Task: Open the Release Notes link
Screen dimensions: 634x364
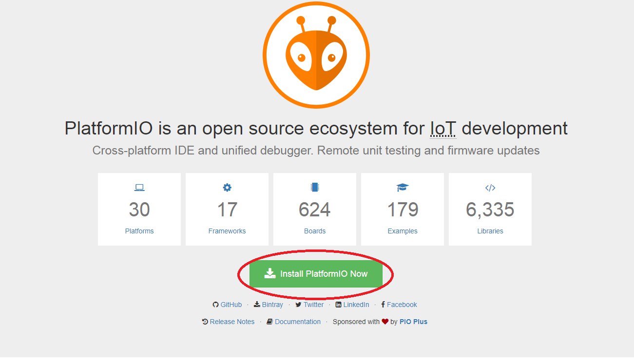Action: (x=232, y=322)
